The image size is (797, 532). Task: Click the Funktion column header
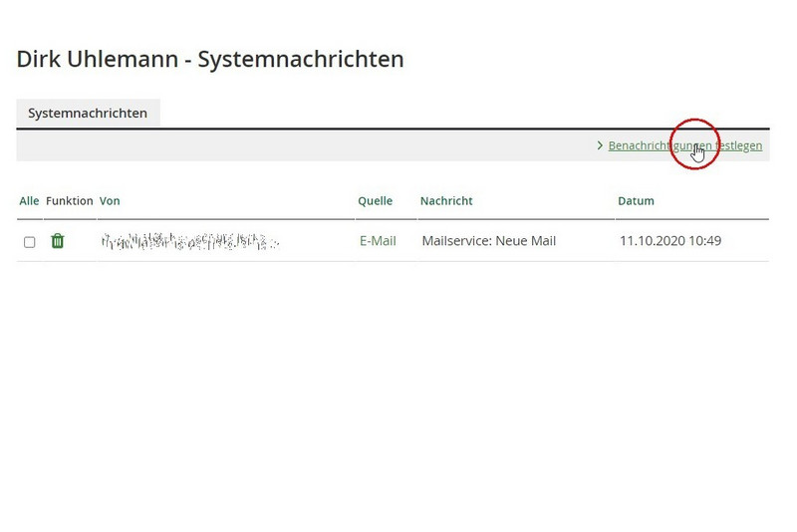pyautogui.click(x=69, y=201)
